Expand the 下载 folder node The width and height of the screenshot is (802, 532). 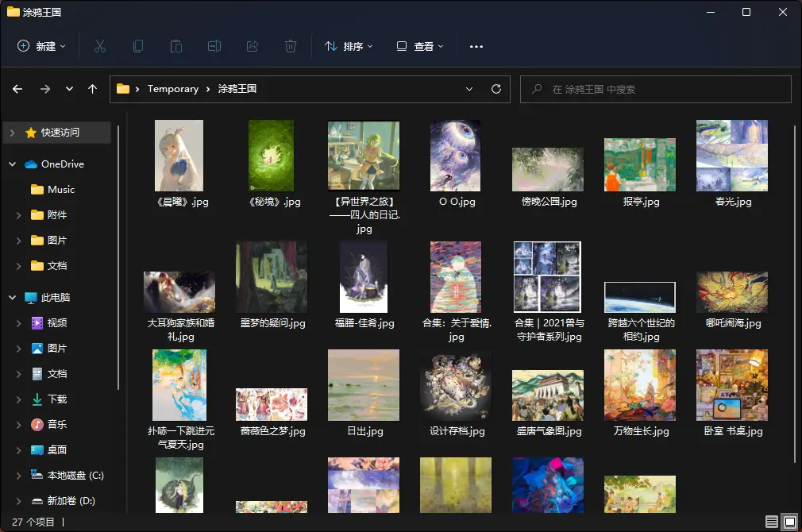click(19, 399)
